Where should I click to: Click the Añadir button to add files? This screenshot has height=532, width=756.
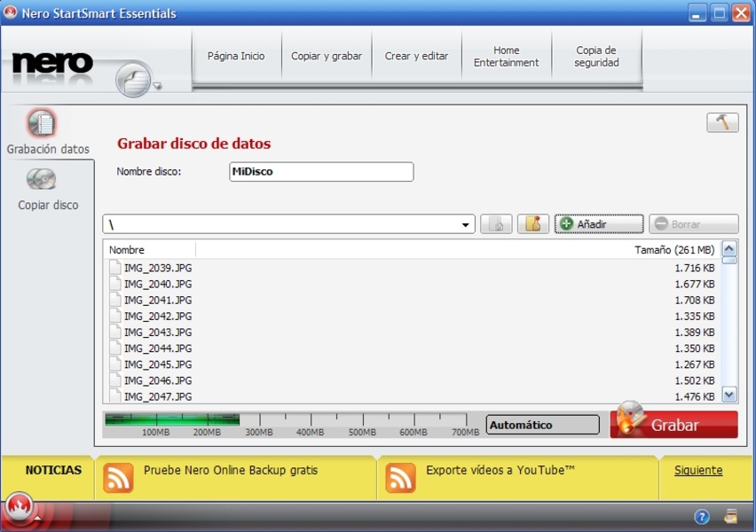(599, 224)
